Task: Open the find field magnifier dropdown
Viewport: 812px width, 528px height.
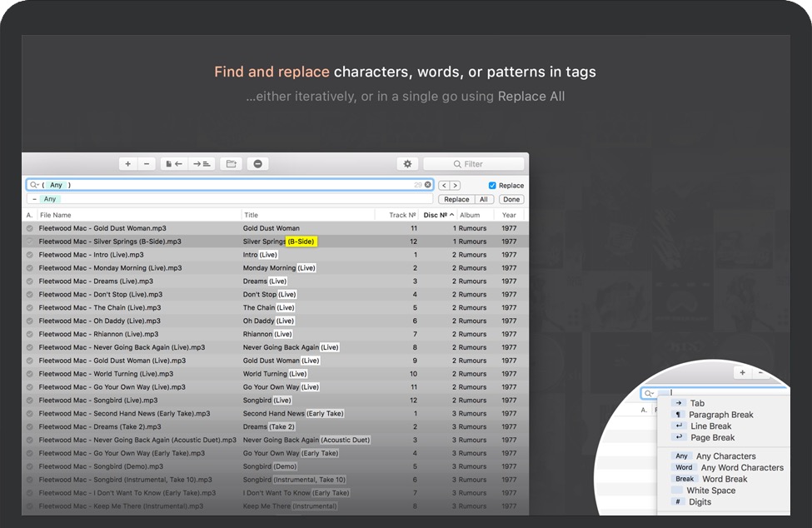Action: tap(34, 185)
